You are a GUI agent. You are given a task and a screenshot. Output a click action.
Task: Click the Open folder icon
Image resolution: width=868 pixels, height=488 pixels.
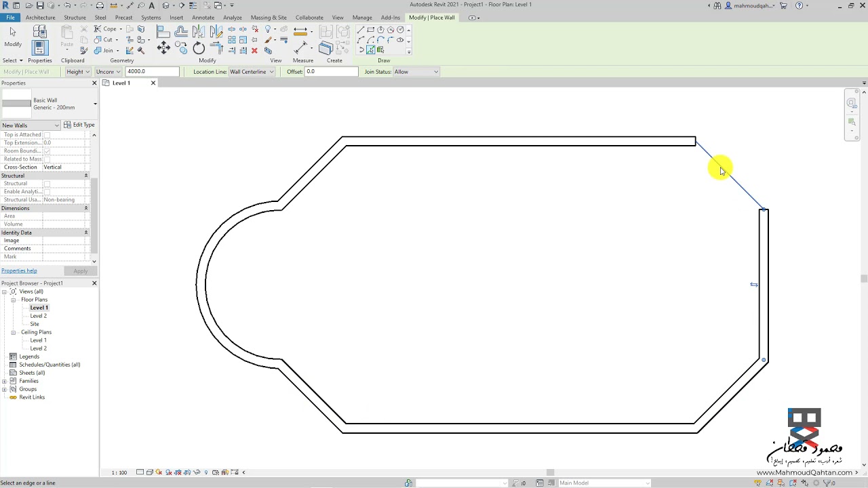pos(29,5)
